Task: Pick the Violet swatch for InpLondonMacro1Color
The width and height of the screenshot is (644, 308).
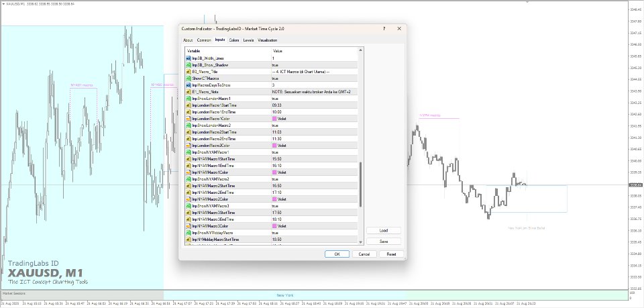Action: (x=274, y=119)
